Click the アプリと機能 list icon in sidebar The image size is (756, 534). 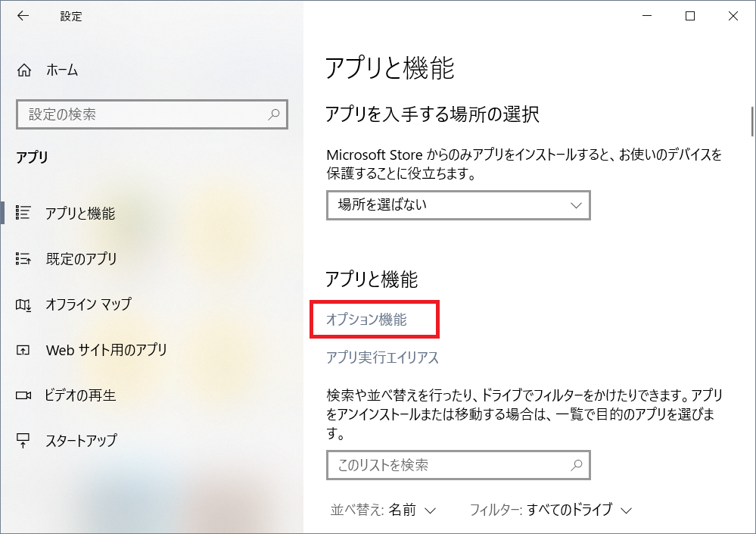(23, 213)
